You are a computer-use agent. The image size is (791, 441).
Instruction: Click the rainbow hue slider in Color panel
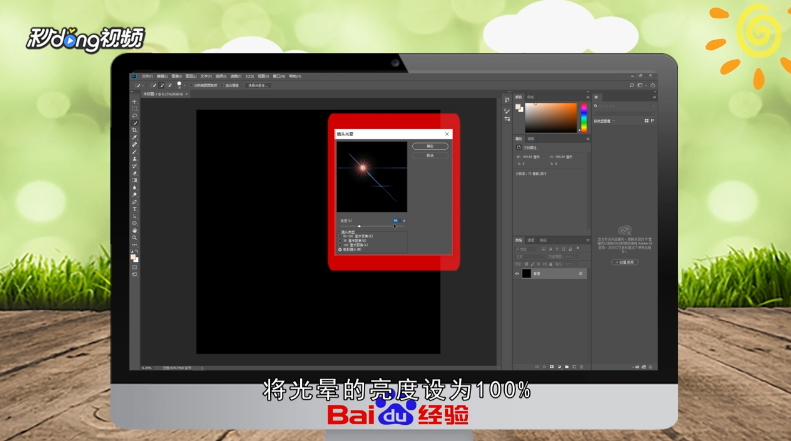584,118
